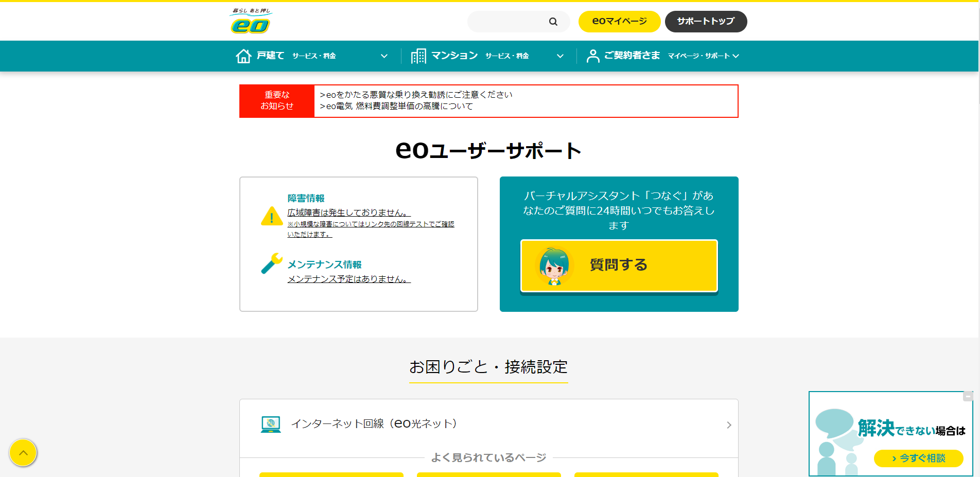Click the house icon for 戸建て

(x=243, y=56)
